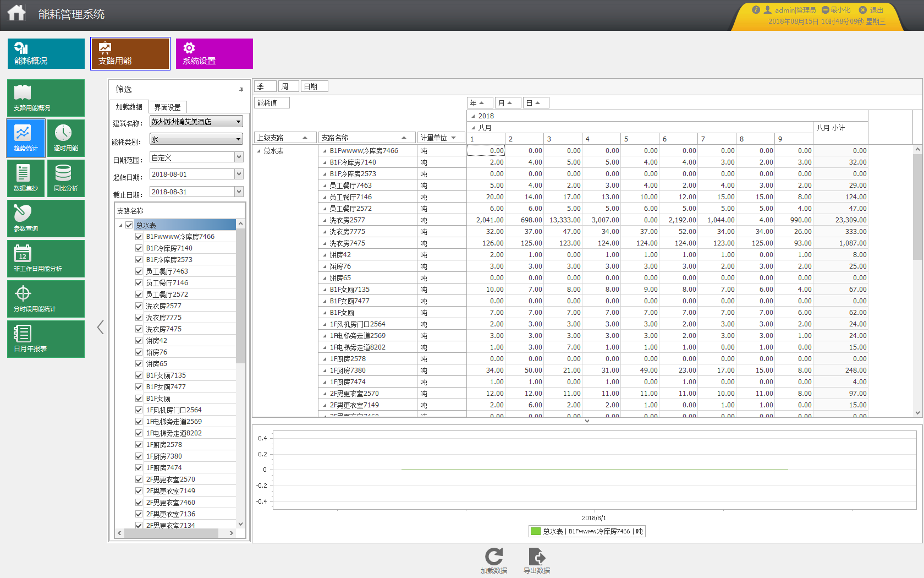This screenshot has height=578, width=924.
Task: Open the 起始日期 start date dropdown
Action: click(x=239, y=174)
